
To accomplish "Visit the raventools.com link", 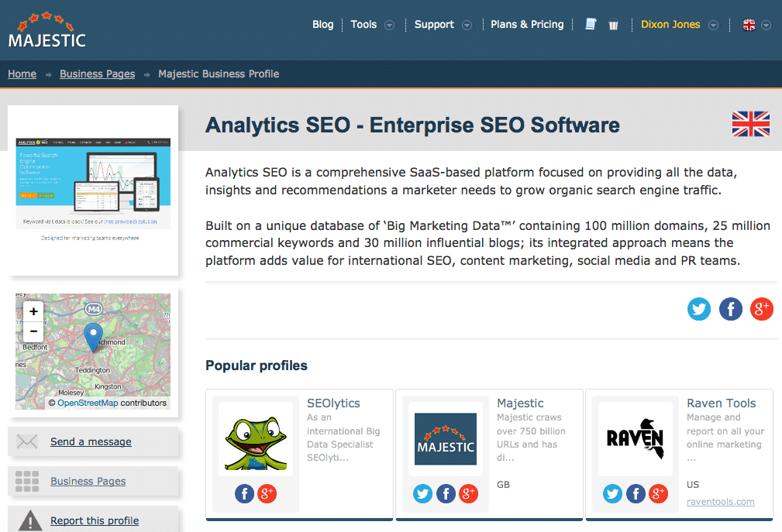I will [720, 502].
